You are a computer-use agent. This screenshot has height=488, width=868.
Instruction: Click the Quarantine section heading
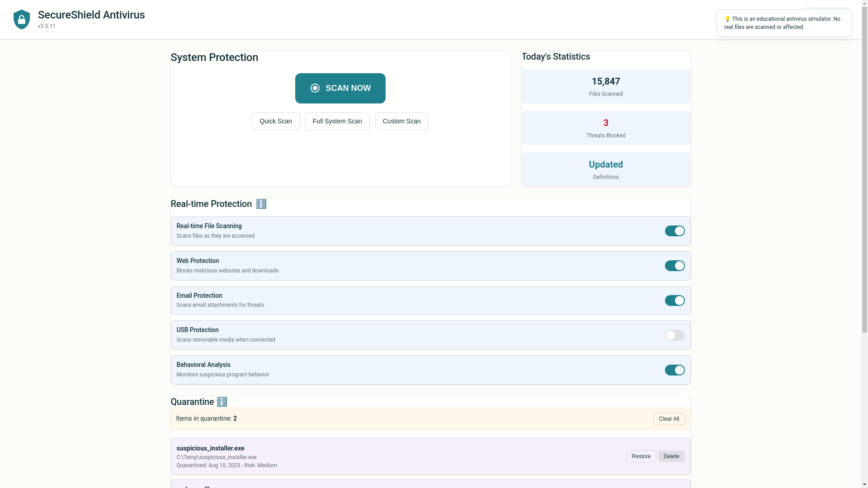coord(193,402)
